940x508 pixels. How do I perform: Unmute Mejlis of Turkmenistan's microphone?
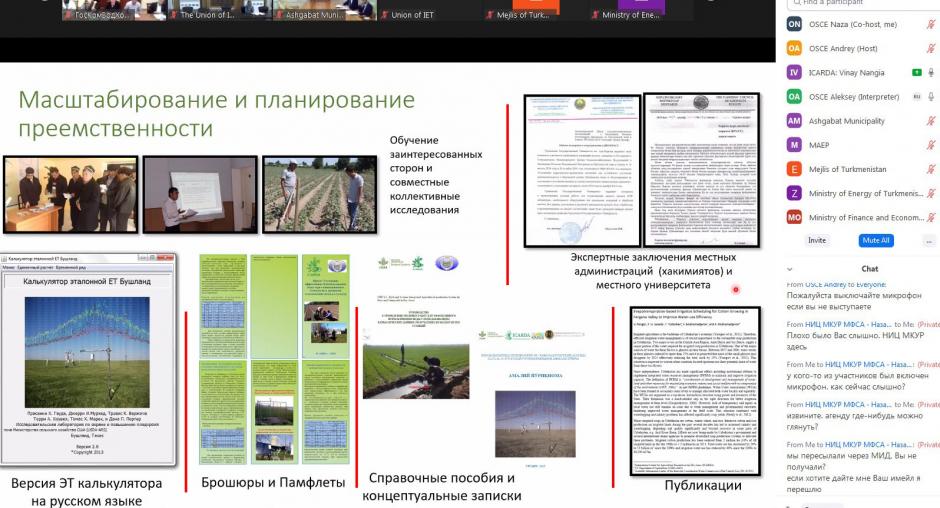(x=930, y=169)
